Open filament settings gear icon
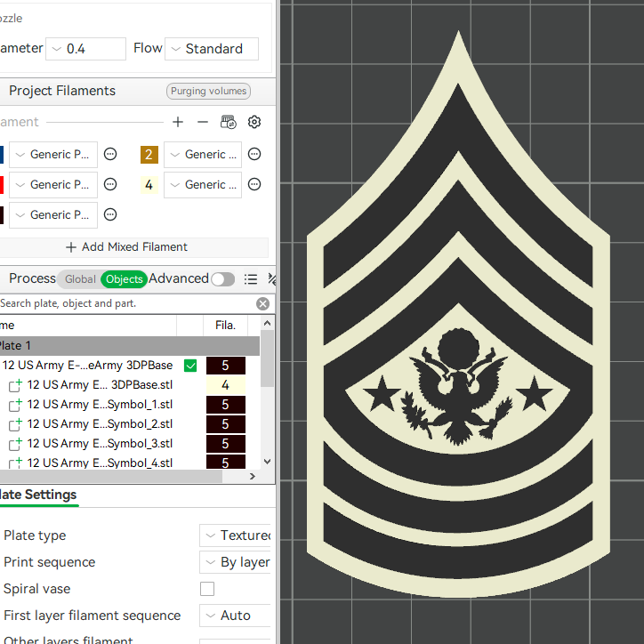The width and height of the screenshot is (644, 644). coord(254,122)
